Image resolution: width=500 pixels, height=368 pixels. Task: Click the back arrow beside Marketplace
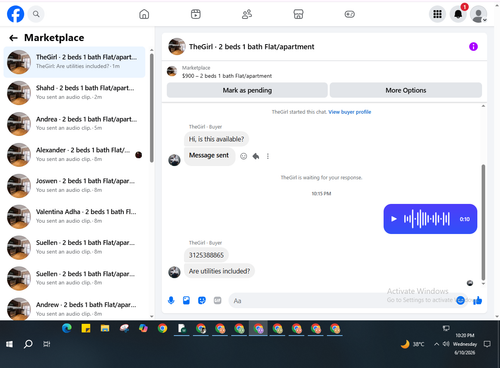click(13, 38)
